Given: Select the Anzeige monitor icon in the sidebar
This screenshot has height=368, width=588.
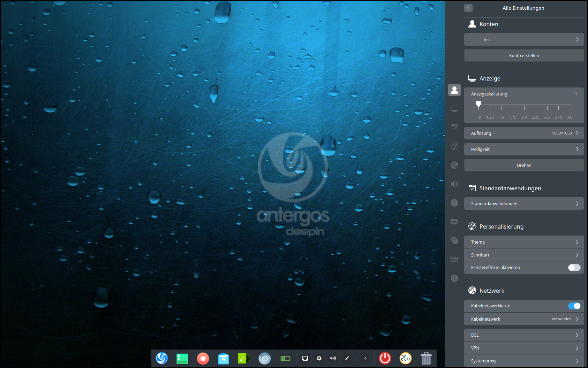Looking at the screenshot, I should click(x=454, y=109).
